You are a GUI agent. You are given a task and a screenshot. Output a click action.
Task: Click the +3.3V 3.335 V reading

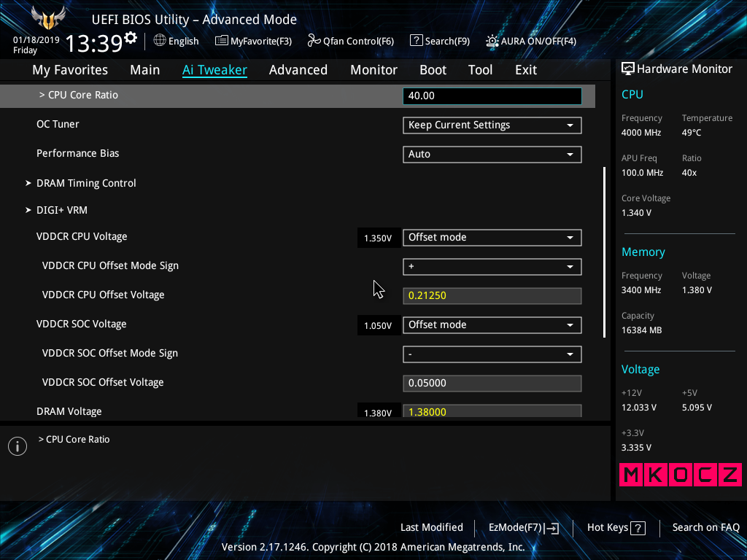[636, 448]
